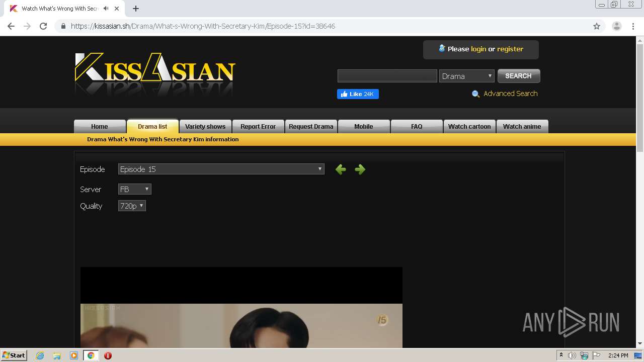Viewport: 644px width, 362px height.
Task: Open the Watch cartoon tab
Action: [x=469, y=126]
